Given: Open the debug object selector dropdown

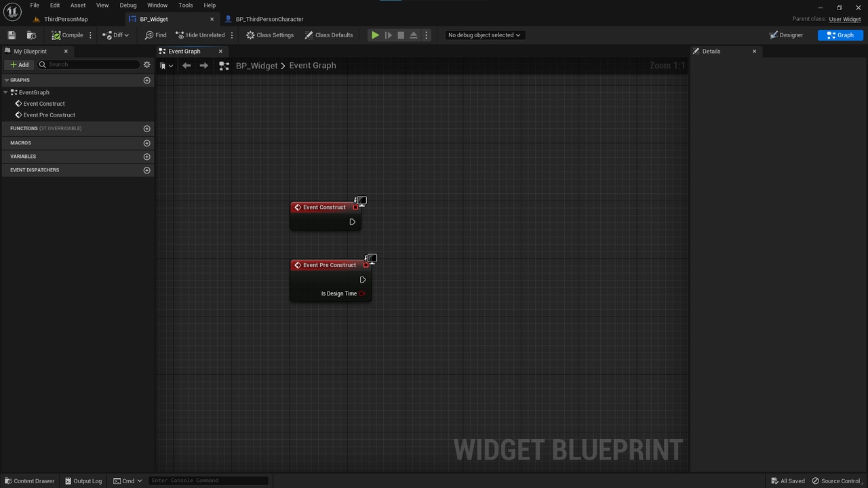Looking at the screenshot, I should click(484, 35).
